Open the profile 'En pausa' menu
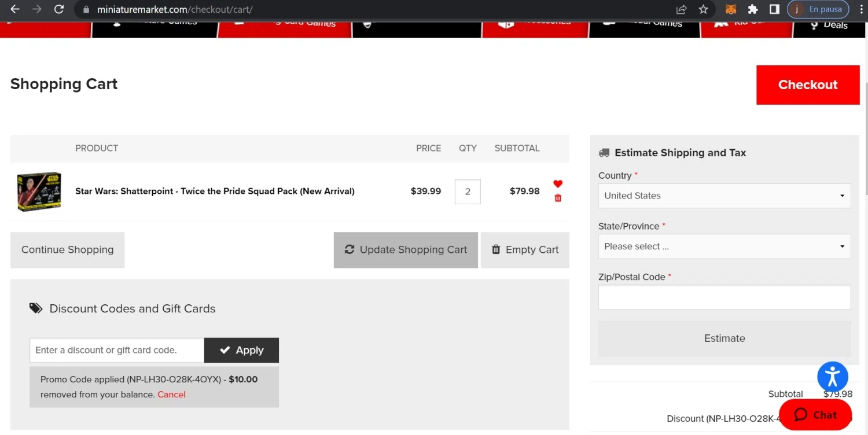The image size is (868, 435). coord(818,9)
